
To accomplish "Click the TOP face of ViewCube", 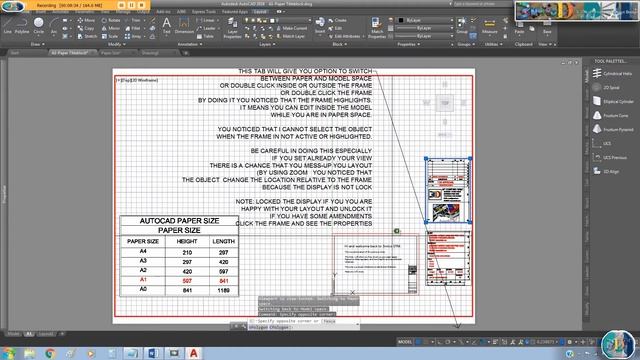I will click(x=445, y=103).
